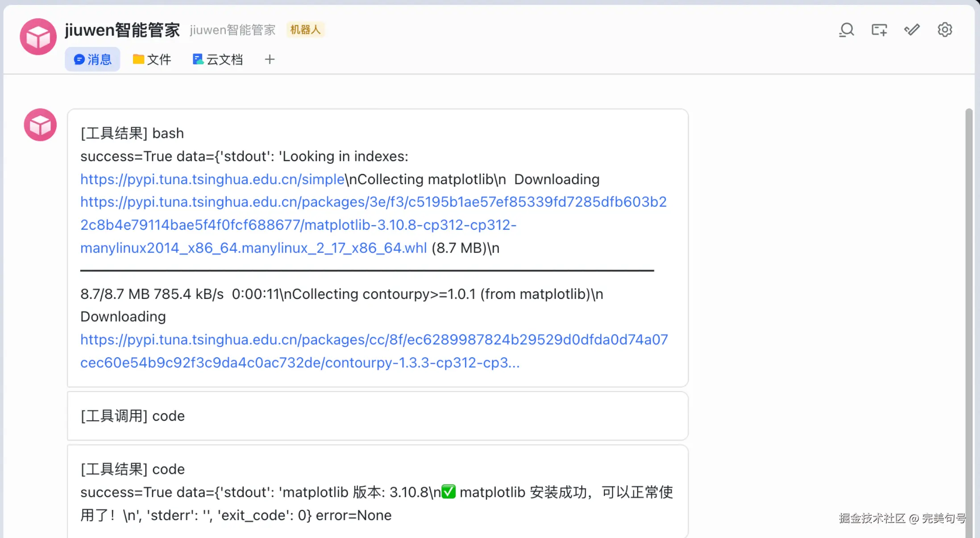Image resolution: width=980 pixels, height=538 pixels.
Task: Click the '[工具结果] code' message heading
Action: [x=133, y=469]
